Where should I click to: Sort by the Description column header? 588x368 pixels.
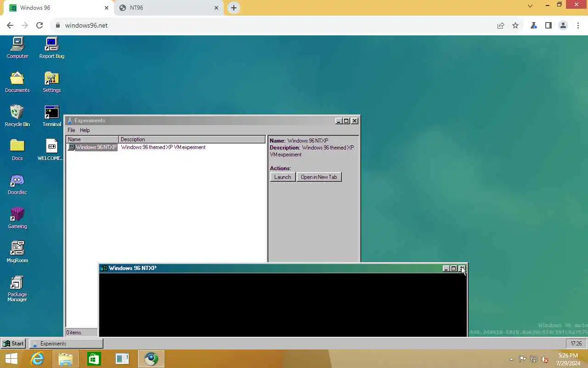(x=192, y=139)
